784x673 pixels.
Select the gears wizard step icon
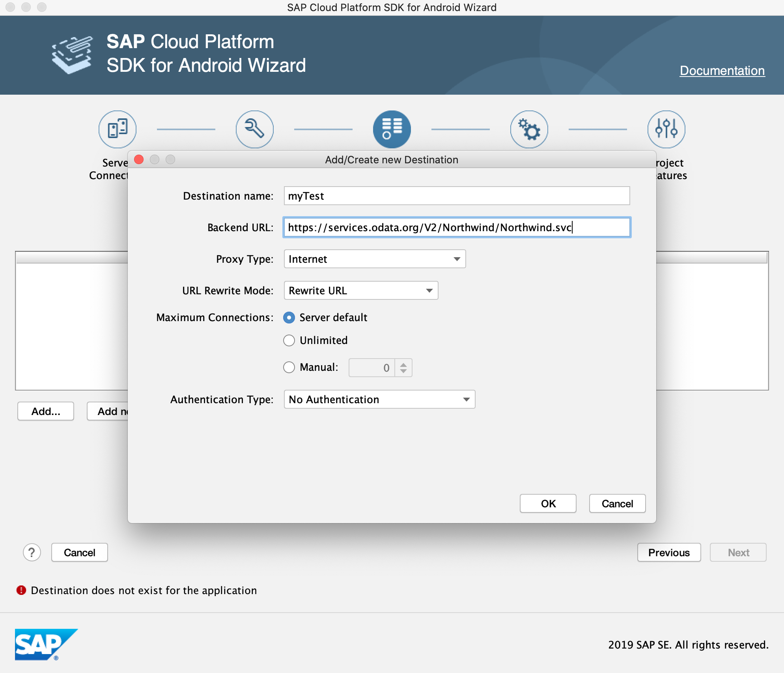click(529, 129)
